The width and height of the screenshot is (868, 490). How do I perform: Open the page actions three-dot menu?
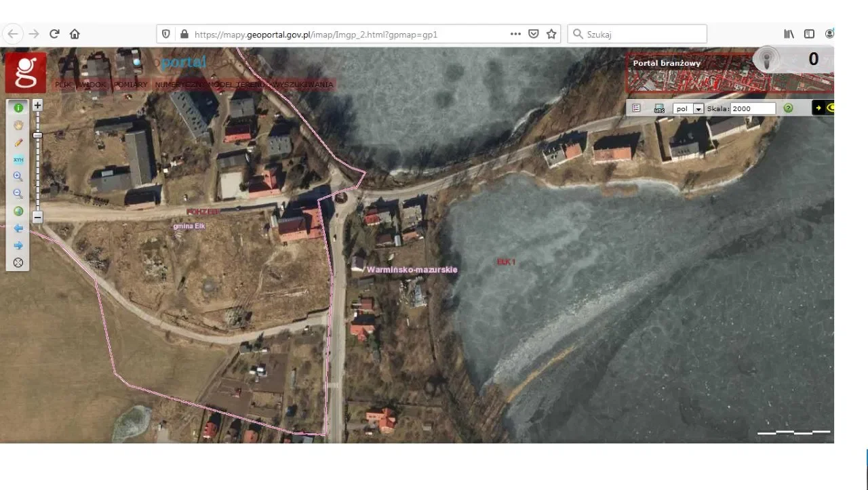pyautogui.click(x=515, y=34)
